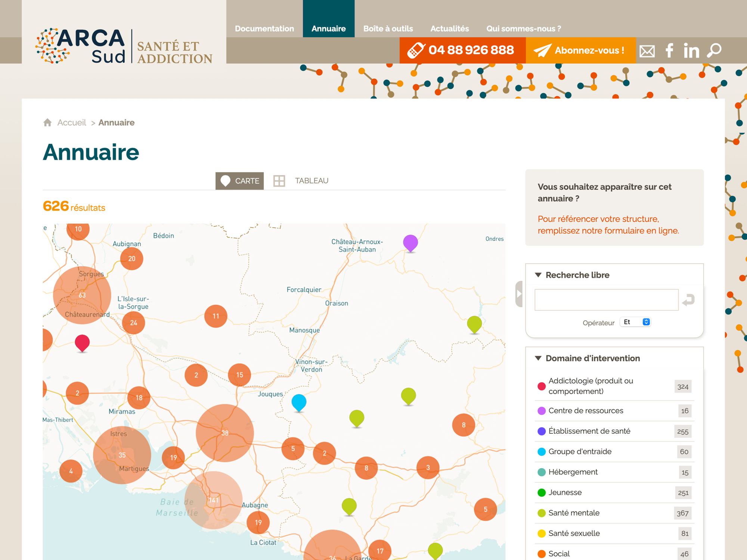Click the magnifying glass search icon
Viewport: 747px width, 560px height.
(714, 50)
